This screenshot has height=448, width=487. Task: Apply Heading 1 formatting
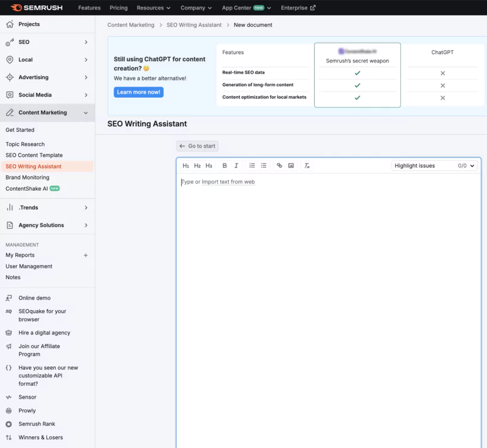[186, 165]
